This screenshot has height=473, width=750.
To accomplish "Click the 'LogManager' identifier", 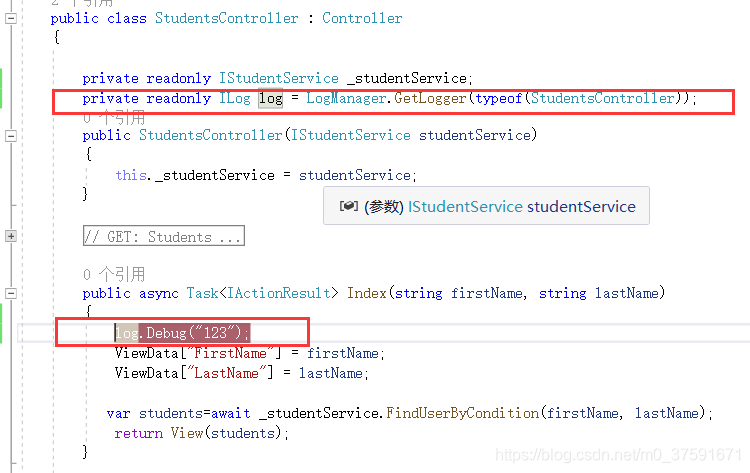I will [x=346, y=98].
